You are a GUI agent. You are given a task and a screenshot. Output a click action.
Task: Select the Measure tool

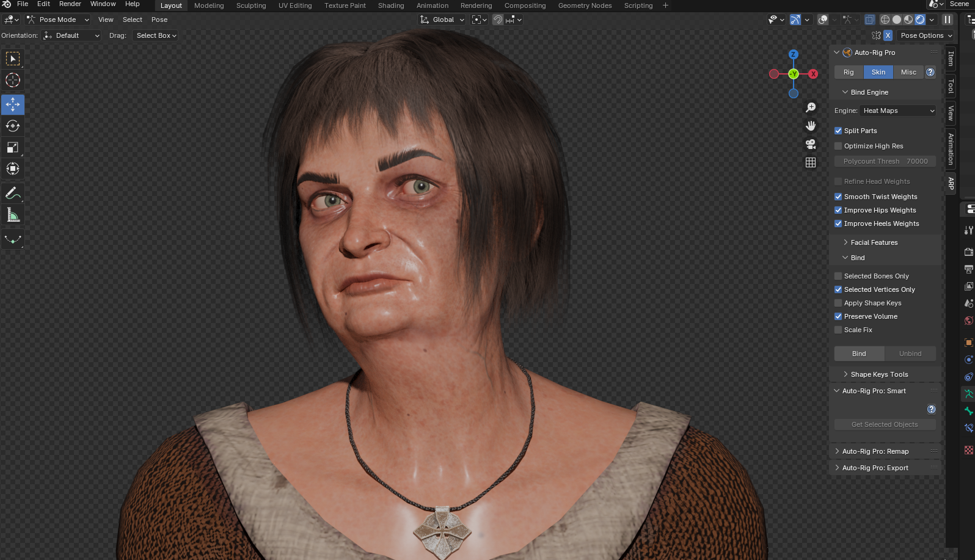tap(13, 214)
